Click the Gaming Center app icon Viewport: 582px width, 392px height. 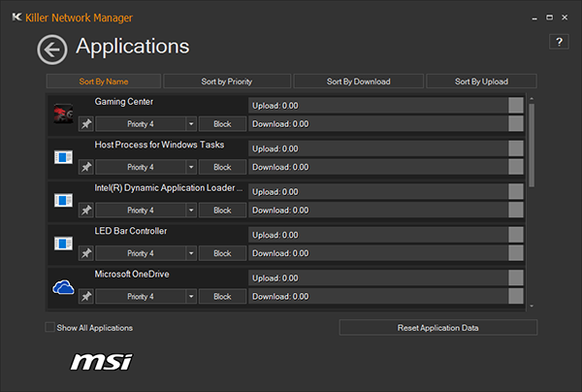(x=63, y=114)
